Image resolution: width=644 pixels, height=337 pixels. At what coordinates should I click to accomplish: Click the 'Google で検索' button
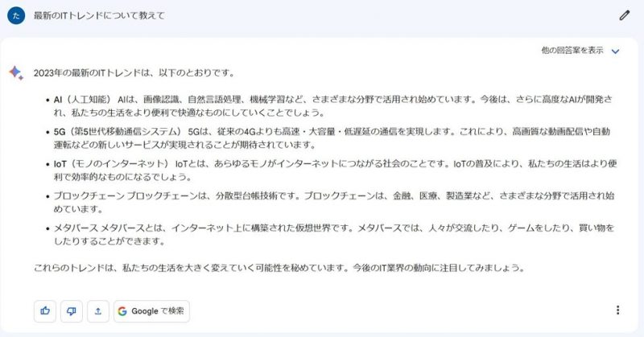(x=151, y=311)
